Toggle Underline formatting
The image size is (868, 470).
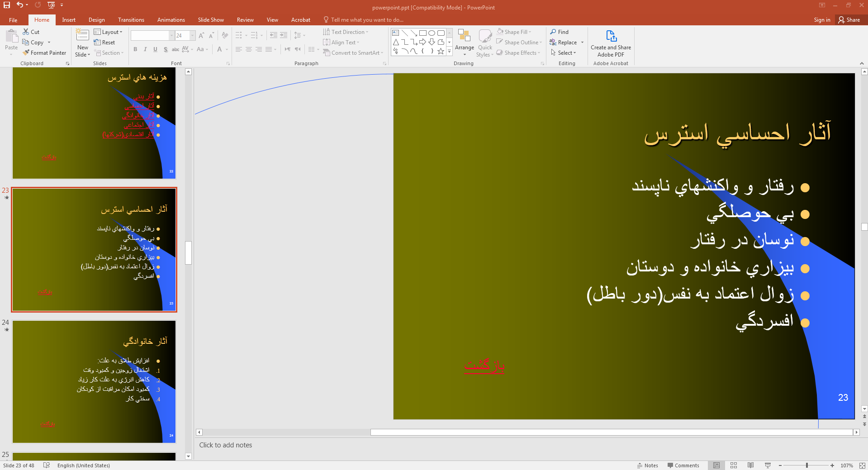pyautogui.click(x=155, y=49)
